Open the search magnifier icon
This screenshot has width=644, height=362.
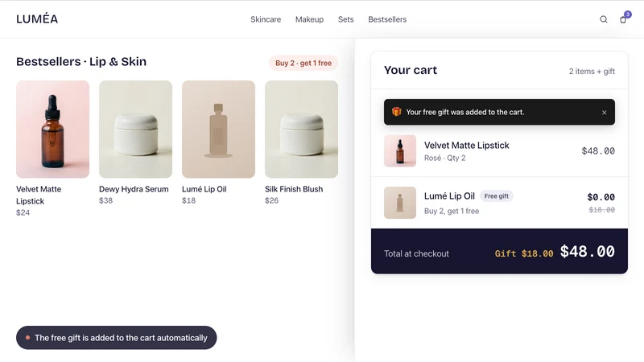603,19
